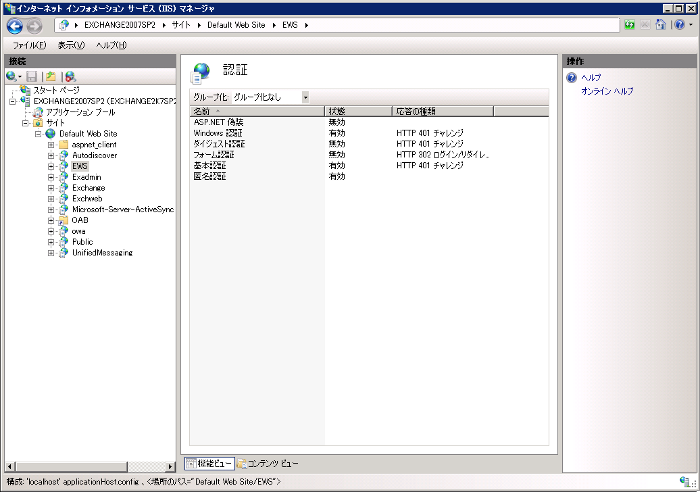Open the help question-mark icon top right
This screenshot has height=492, width=700.
tap(679, 25)
